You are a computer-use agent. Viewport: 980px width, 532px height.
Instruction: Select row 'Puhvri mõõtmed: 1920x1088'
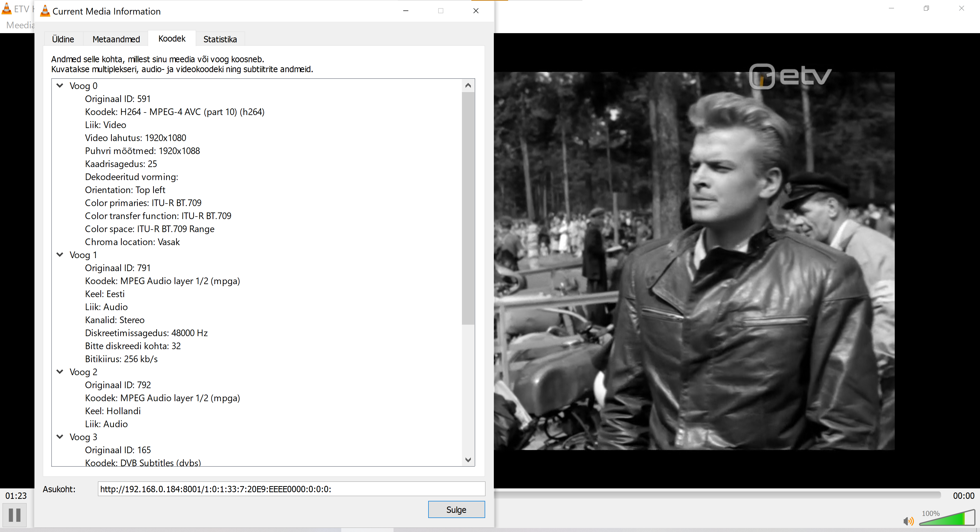[x=142, y=150]
